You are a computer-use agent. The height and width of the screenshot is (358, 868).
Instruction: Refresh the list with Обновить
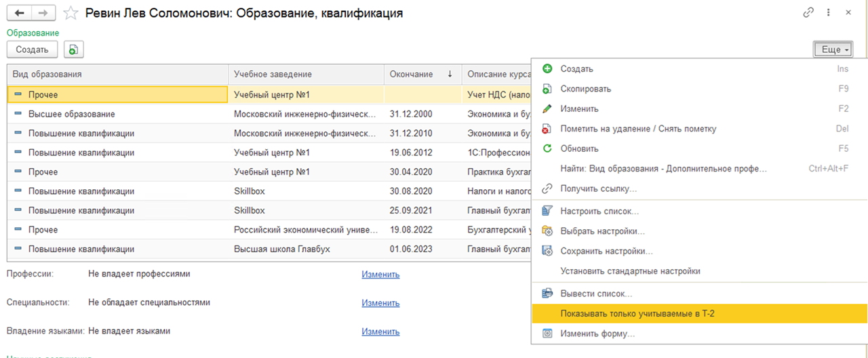(x=579, y=148)
